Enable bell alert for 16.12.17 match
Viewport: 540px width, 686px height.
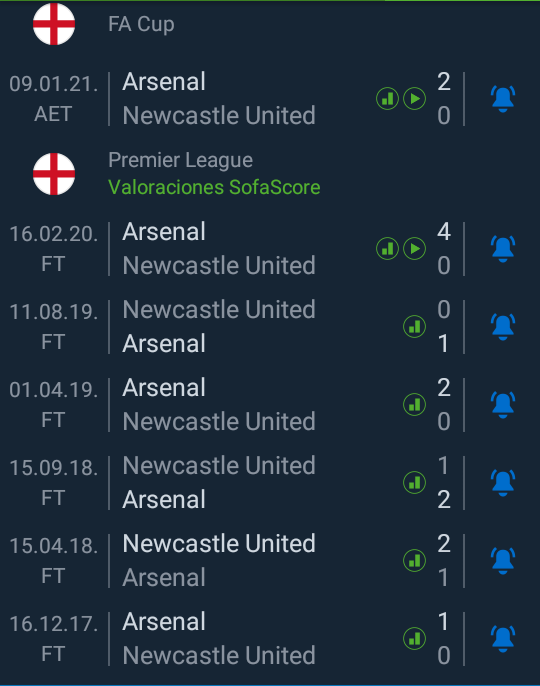[503, 638]
